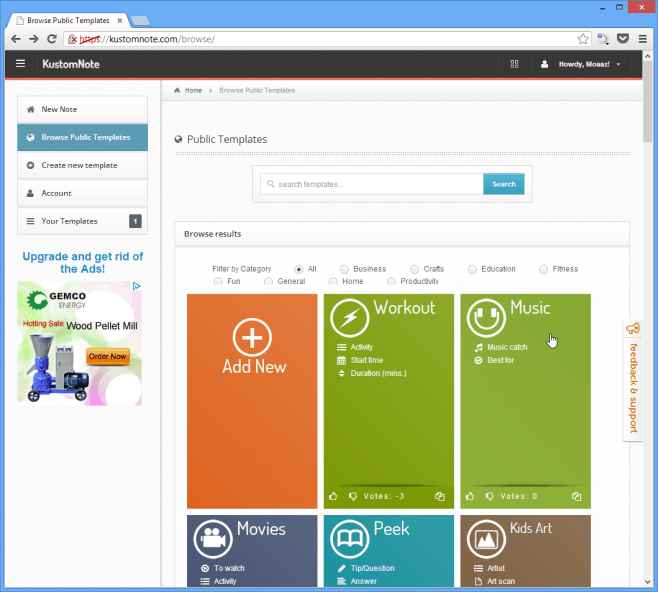
Task: Copy the Music template icon
Action: pyautogui.click(x=576, y=496)
